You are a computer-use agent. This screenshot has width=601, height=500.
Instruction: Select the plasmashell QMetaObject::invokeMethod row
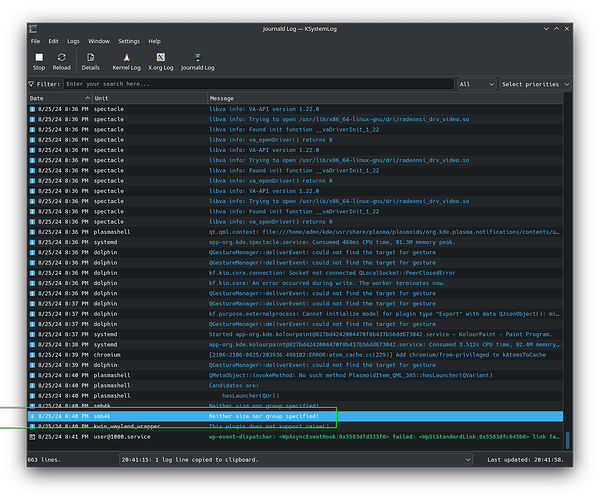[x=296, y=375]
